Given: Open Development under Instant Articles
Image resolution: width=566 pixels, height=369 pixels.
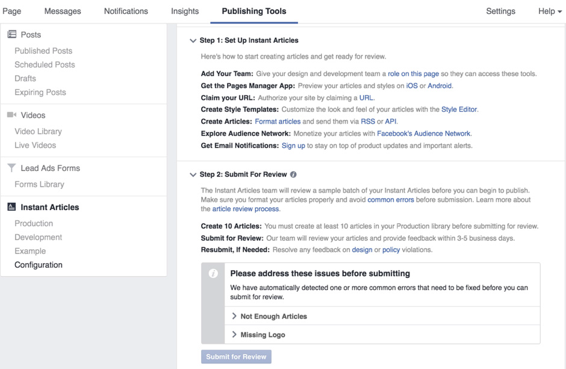Looking at the screenshot, I should coord(38,237).
